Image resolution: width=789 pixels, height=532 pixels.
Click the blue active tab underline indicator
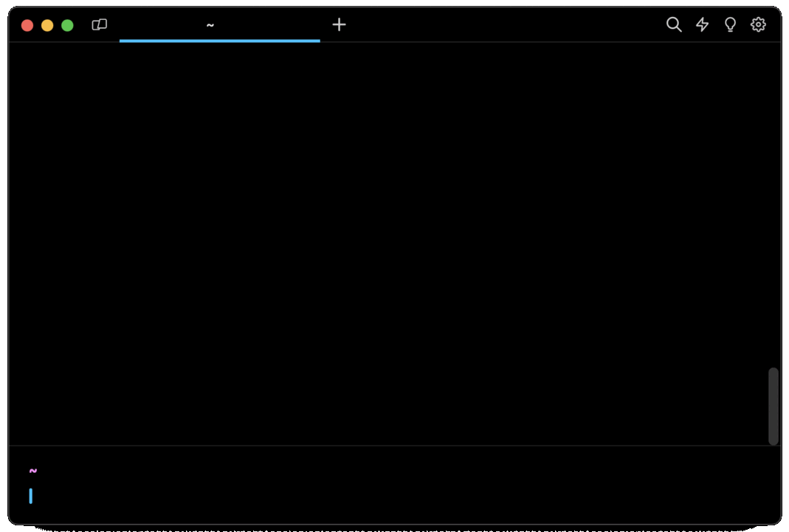(x=219, y=41)
